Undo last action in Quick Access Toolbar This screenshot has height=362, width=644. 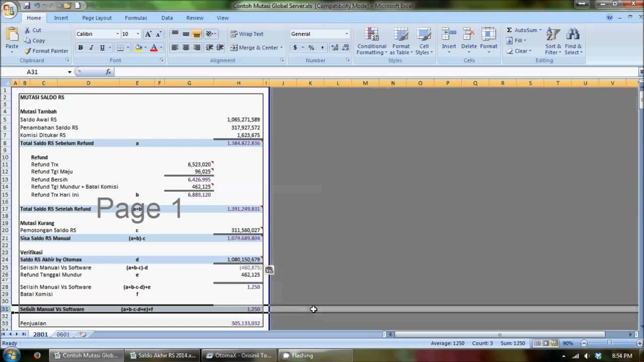click(38, 6)
